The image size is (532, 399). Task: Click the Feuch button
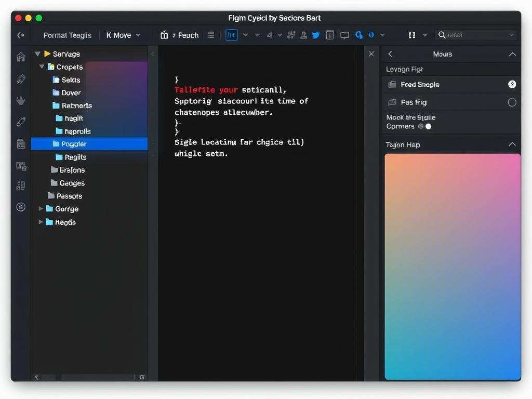[x=180, y=35]
